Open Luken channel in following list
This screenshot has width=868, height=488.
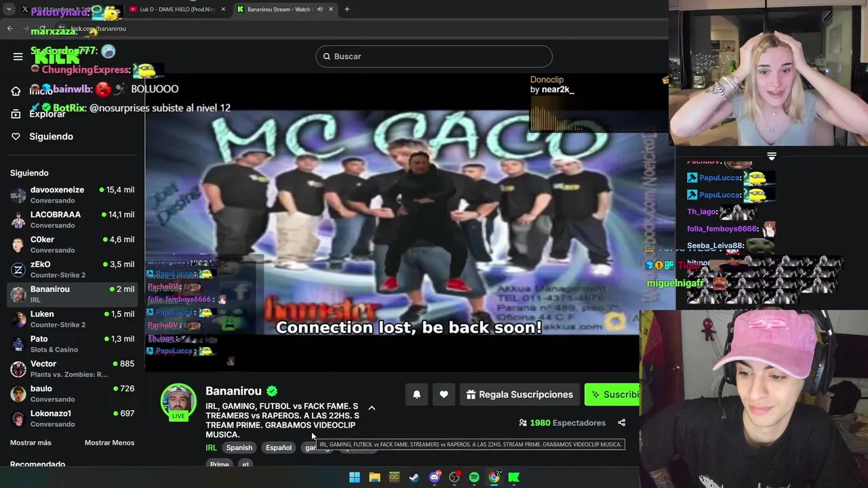pyautogui.click(x=72, y=319)
